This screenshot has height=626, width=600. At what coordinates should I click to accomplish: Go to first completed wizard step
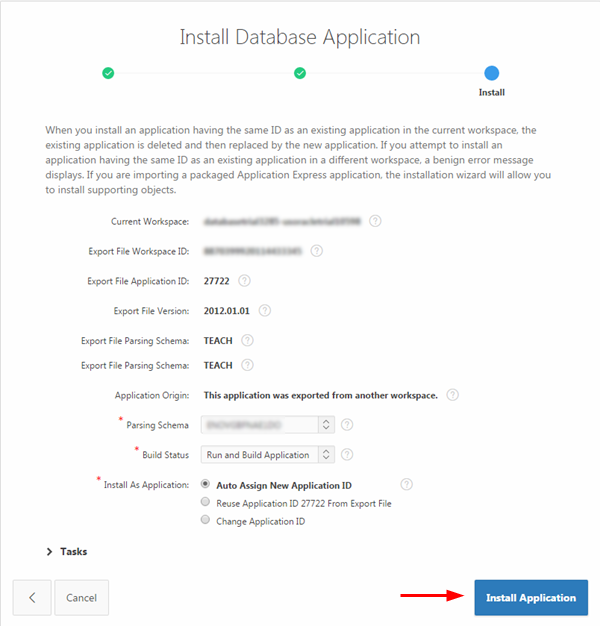[x=108, y=73]
